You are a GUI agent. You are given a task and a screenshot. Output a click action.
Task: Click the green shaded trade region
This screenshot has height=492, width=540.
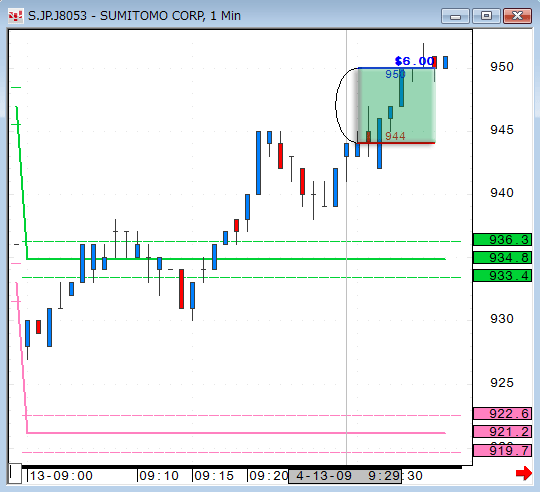[397, 105]
